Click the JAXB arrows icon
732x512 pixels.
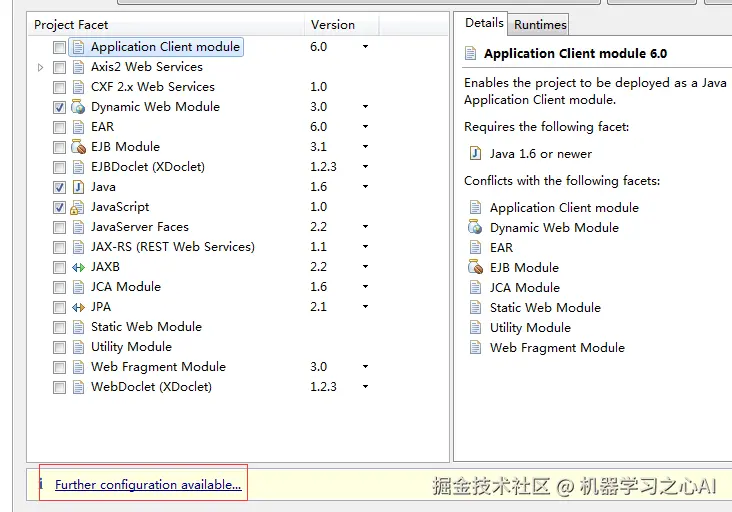(x=78, y=267)
